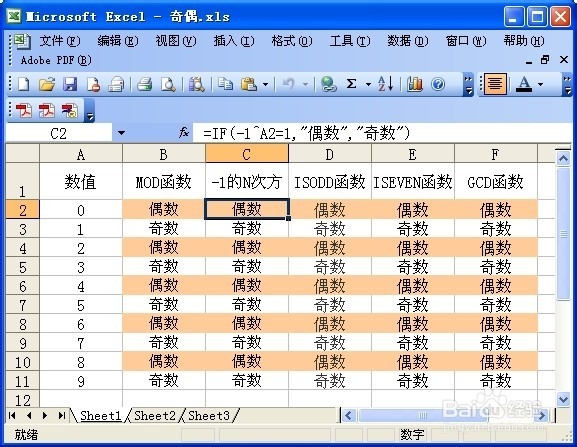
Task: Click the Print icon
Action: 145,84
